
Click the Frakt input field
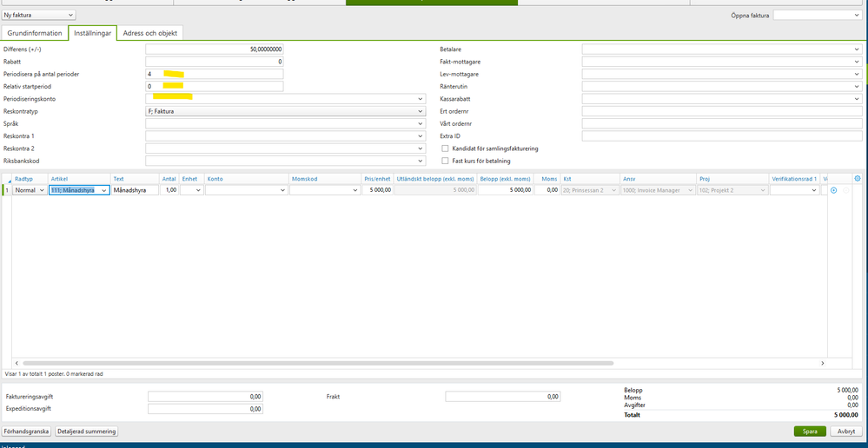503,397
